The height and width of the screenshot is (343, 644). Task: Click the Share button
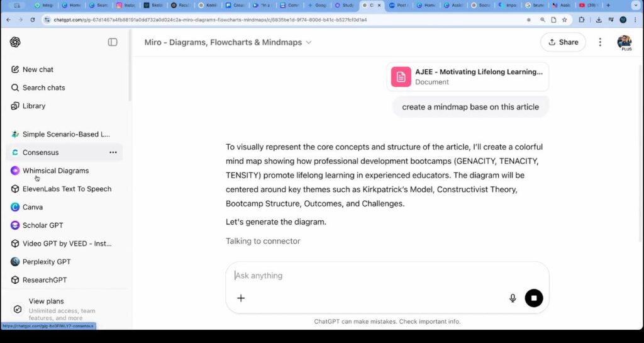563,42
